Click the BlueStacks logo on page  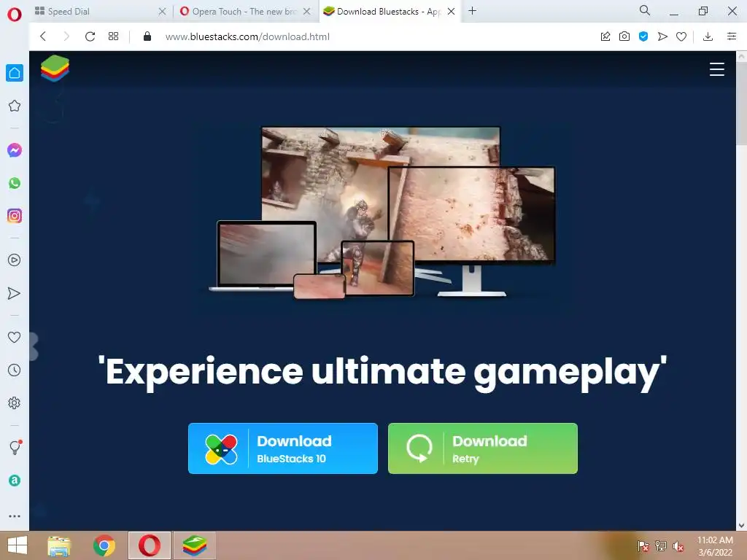pos(55,68)
